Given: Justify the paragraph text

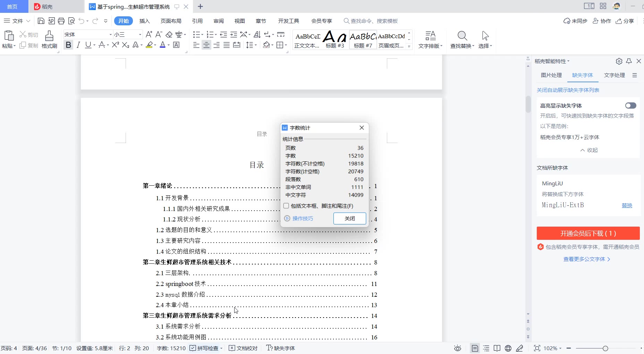Looking at the screenshot, I should coord(227,45).
